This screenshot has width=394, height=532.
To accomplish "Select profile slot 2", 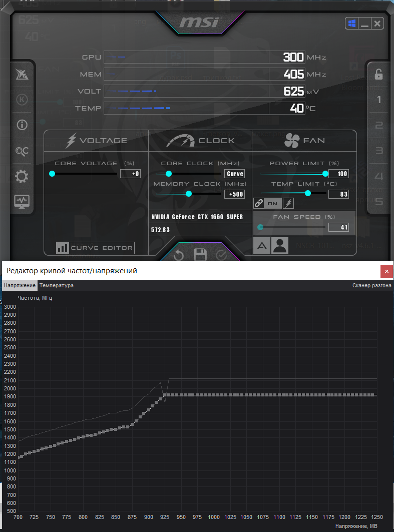I will click(x=378, y=125).
